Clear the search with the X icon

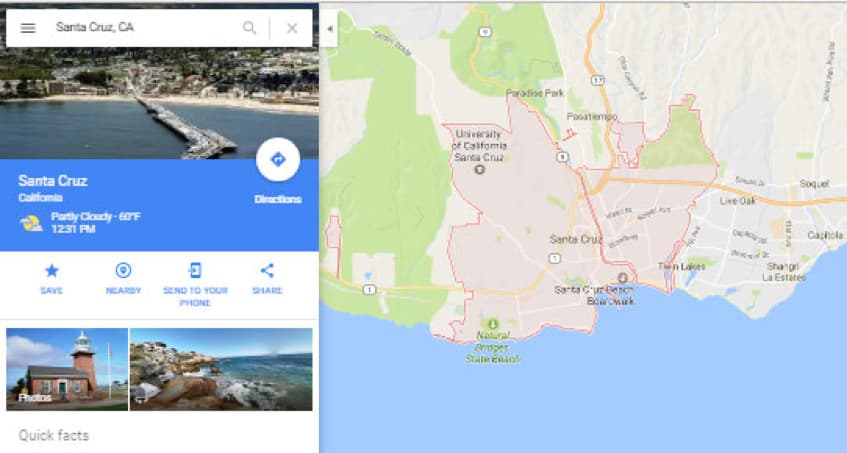pyautogui.click(x=292, y=28)
